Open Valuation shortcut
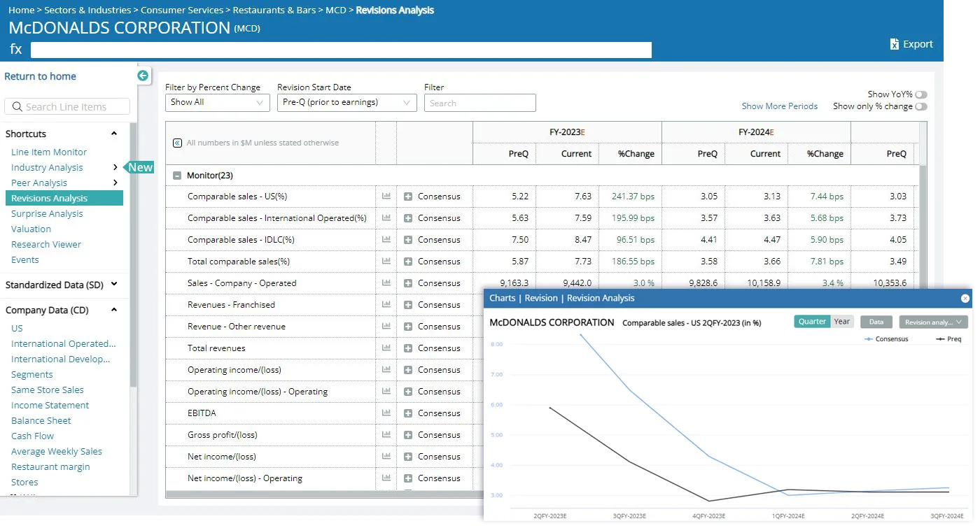 31,229
